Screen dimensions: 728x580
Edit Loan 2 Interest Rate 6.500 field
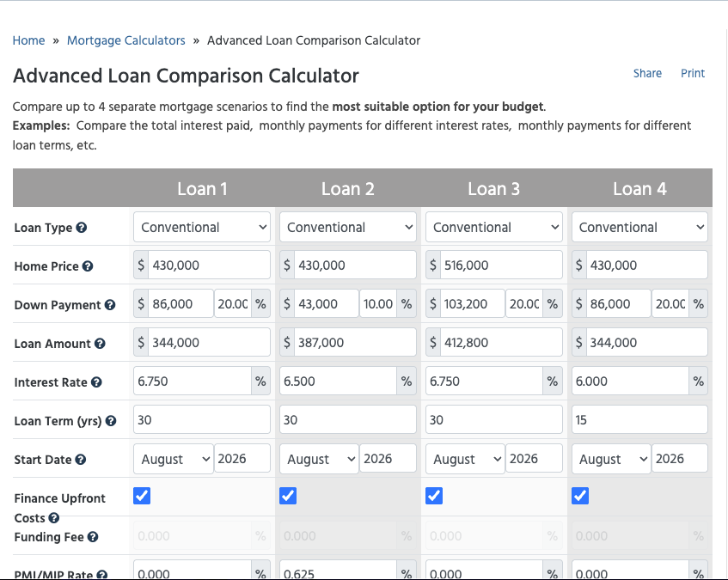[x=338, y=381]
